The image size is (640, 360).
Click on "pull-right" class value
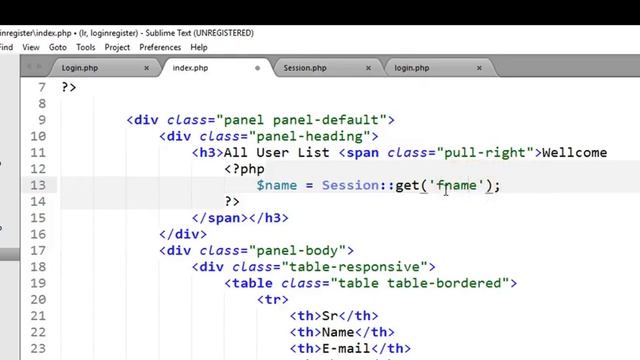(485, 153)
